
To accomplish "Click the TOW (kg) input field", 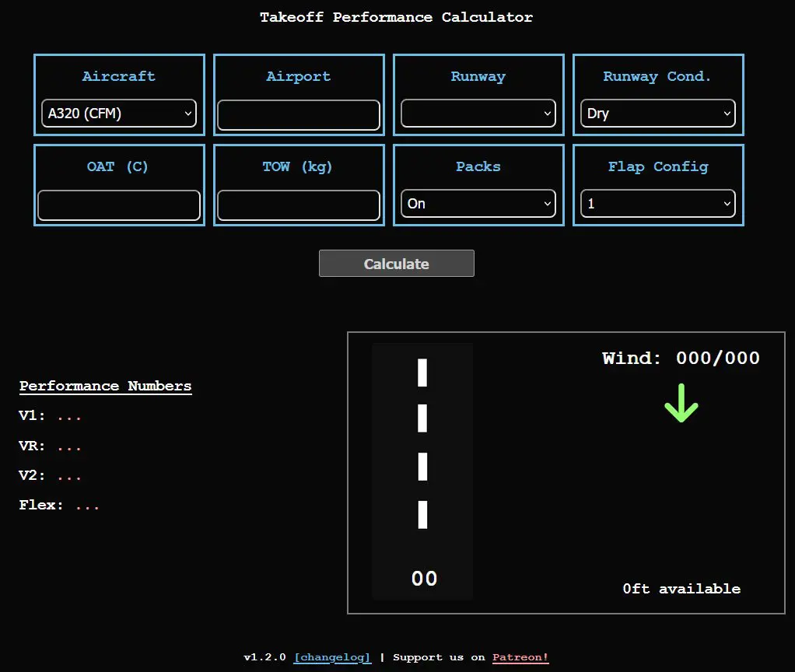I will click(x=299, y=205).
